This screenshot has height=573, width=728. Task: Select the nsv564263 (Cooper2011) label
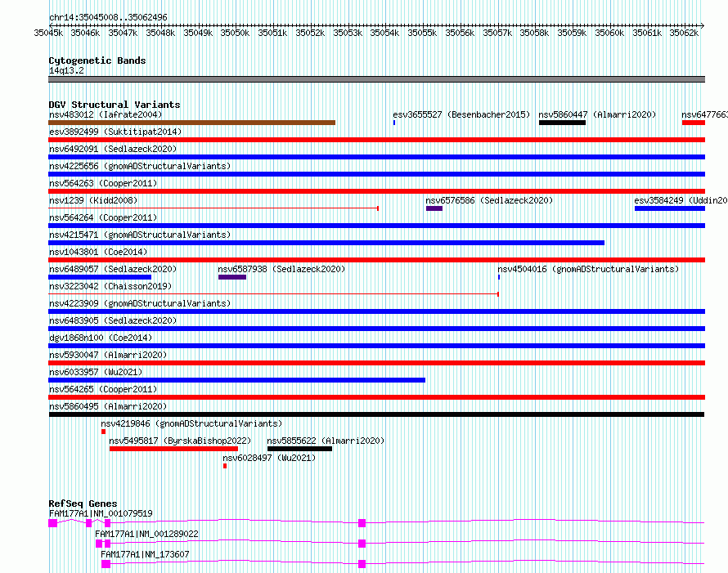(x=103, y=183)
